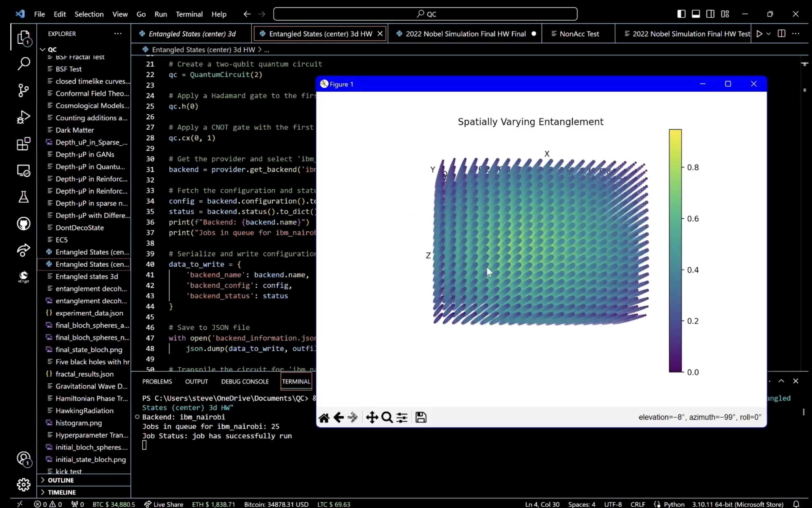
Task: Switch to the Problems tab
Action: pos(156,381)
